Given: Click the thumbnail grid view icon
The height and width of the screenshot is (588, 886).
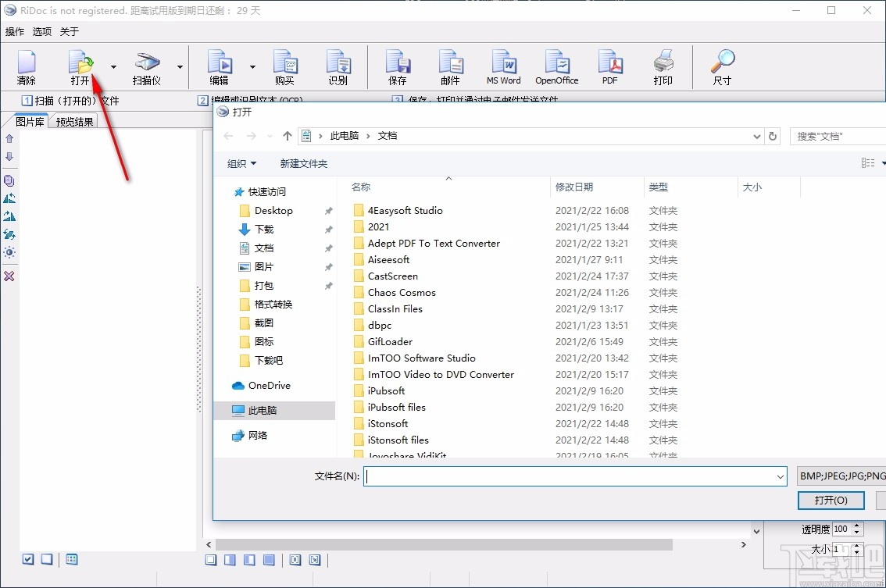Looking at the screenshot, I should pyautogui.click(x=72, y=559).
